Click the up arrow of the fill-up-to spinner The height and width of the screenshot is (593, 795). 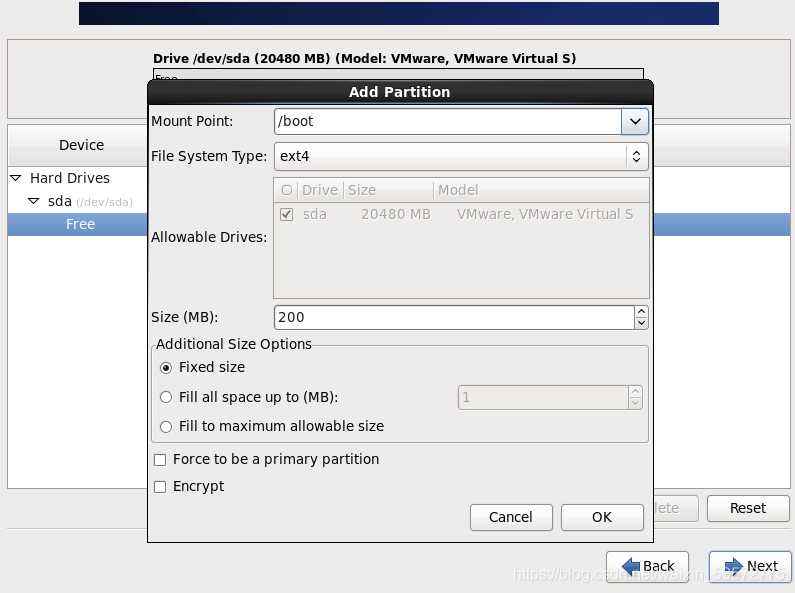click(x=635, y=392)
